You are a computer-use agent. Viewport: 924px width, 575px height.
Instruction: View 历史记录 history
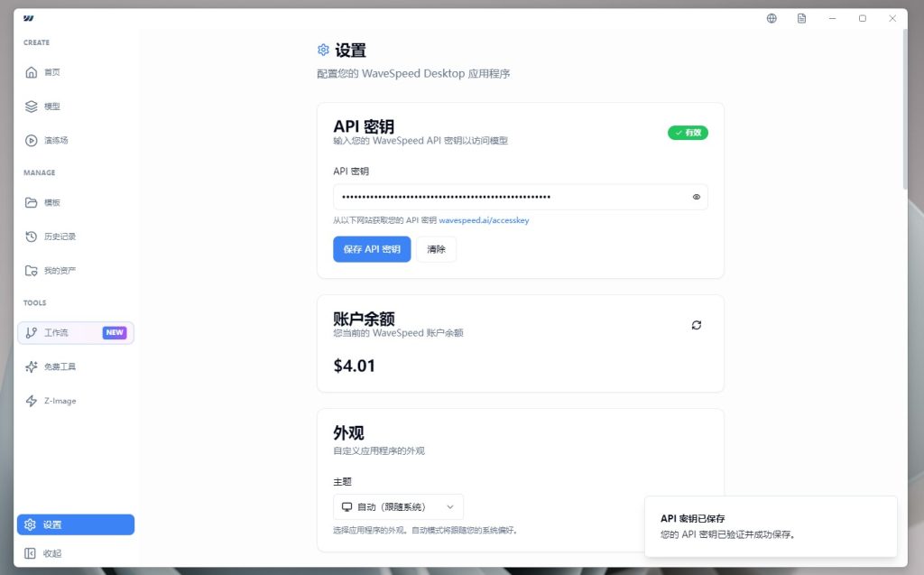pos(76,236)
